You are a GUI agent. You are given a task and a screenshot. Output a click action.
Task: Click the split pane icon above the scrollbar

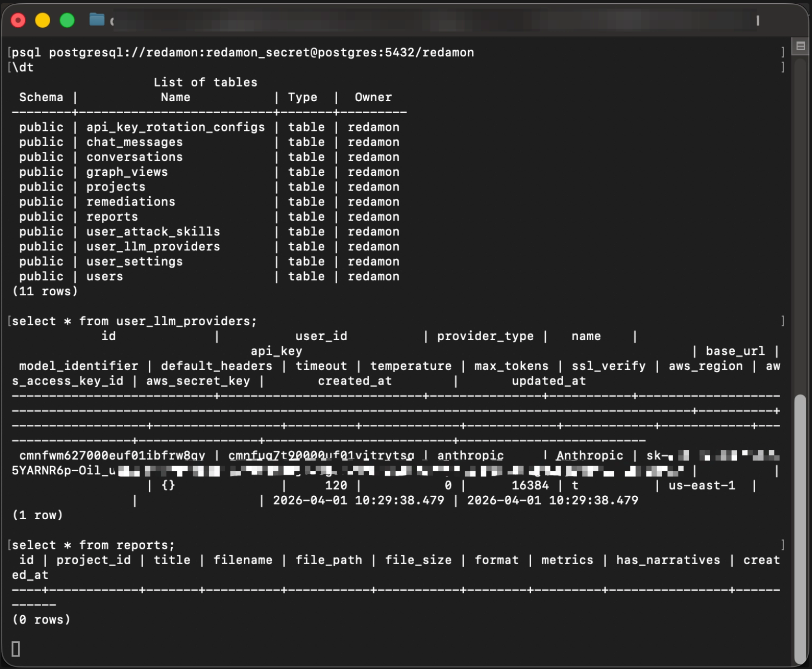tap(801, 46)
